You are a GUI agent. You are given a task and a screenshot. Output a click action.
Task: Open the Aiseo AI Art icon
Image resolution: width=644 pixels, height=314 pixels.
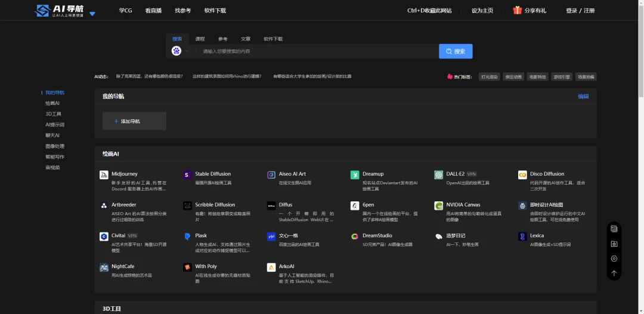coord(271,175)
